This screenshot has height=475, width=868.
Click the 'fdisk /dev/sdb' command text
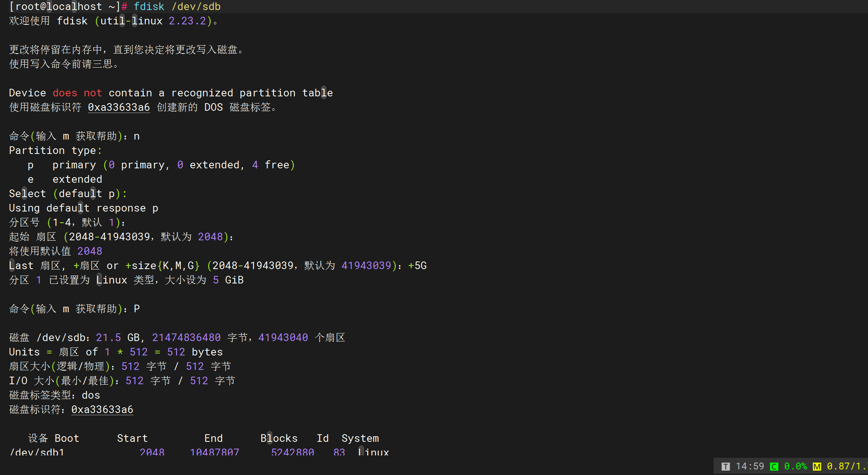point(177,6)
